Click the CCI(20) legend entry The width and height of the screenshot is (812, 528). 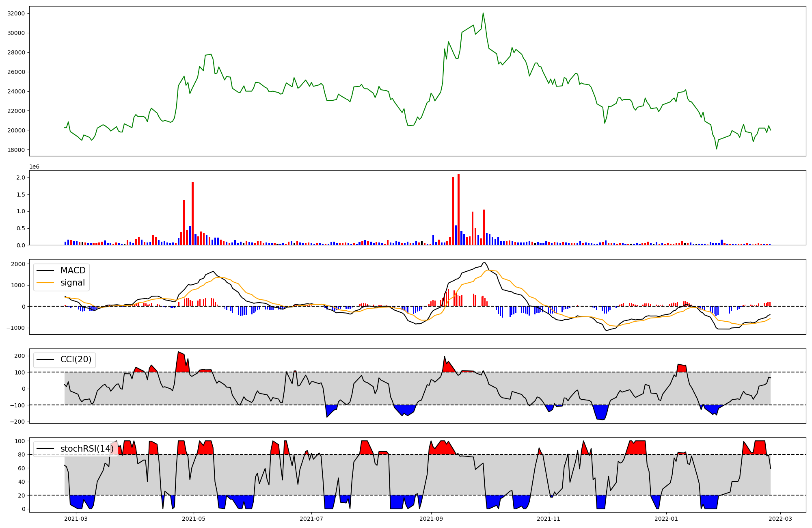coord(76,359)
